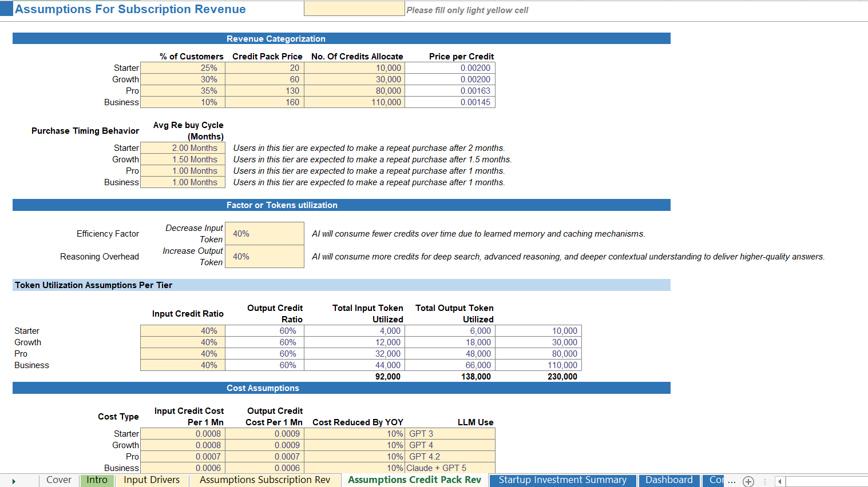Click the Decrease Input Token 40% cell
The height and width of the screenshot is (487, 868).
(x=264, y=233)
